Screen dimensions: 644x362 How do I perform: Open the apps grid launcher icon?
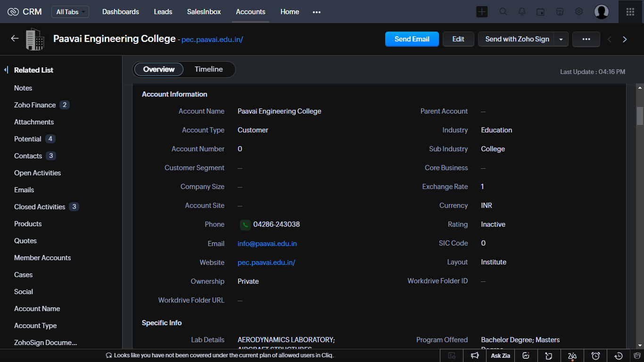(630, 12)
